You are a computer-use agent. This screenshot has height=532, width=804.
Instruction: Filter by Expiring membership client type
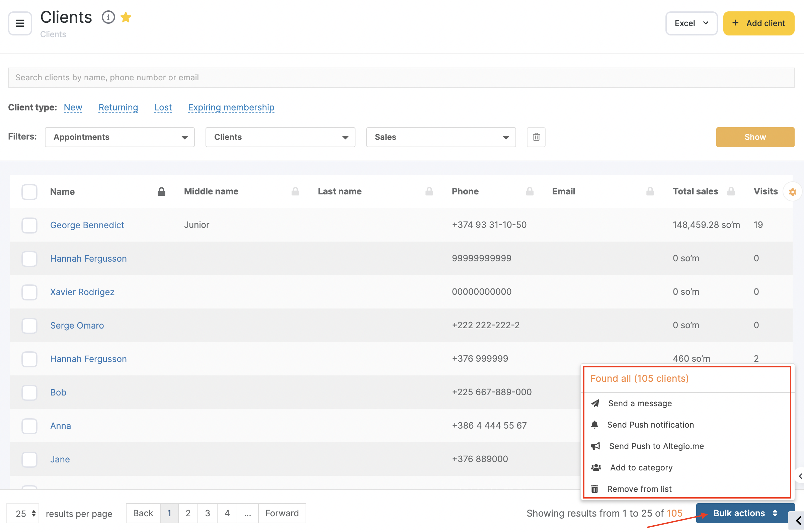231,107
